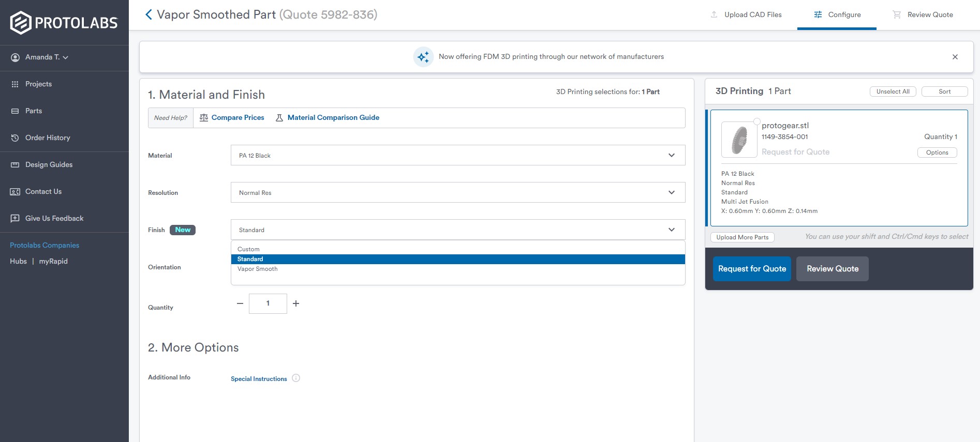The width and height of the screenshot is (980, 442).
Task: Click the Configure sliders icon
Action: [818, 14]
